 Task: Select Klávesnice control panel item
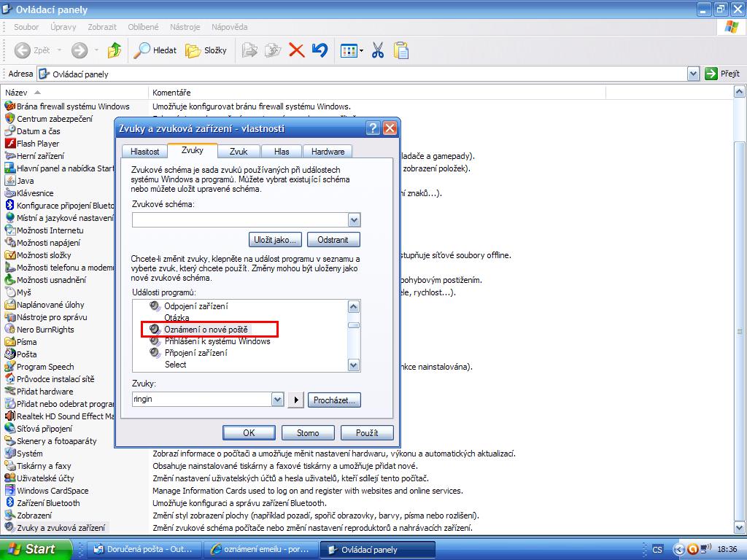click(x=29, y=192)
